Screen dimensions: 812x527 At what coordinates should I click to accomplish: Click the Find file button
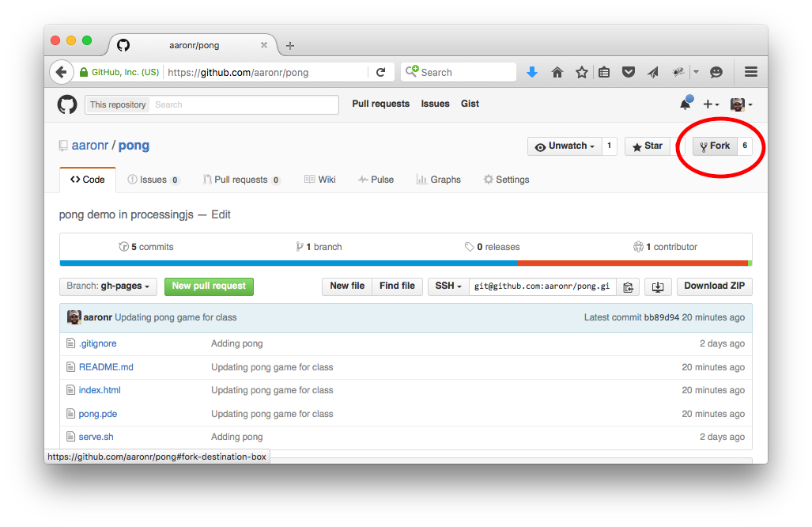tap(397, 286)
